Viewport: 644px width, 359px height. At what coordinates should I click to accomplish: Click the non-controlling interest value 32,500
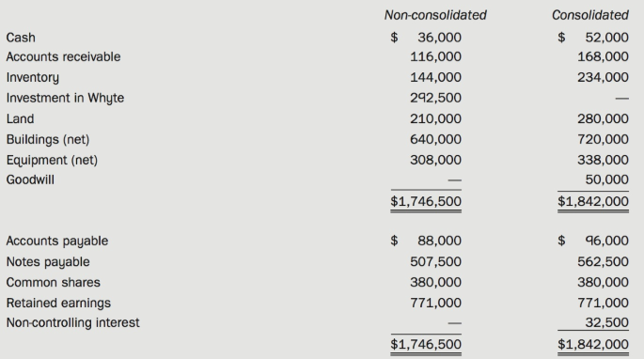606,322
